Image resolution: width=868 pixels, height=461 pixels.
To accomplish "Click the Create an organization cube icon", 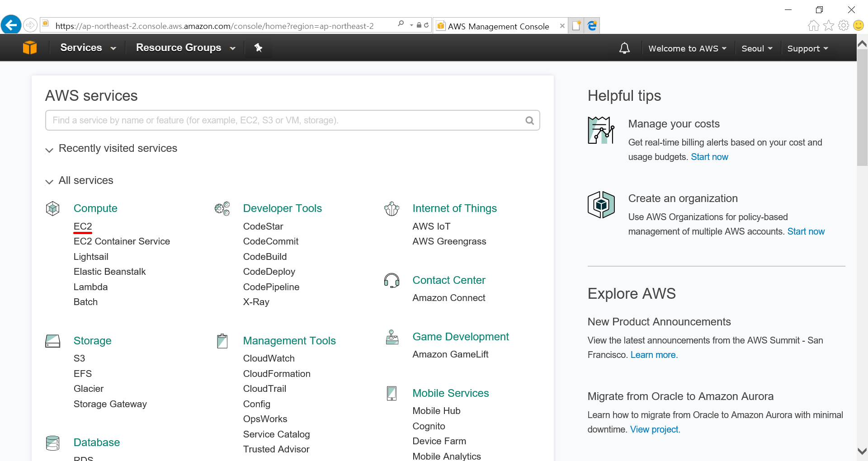I will coord(601,205).
